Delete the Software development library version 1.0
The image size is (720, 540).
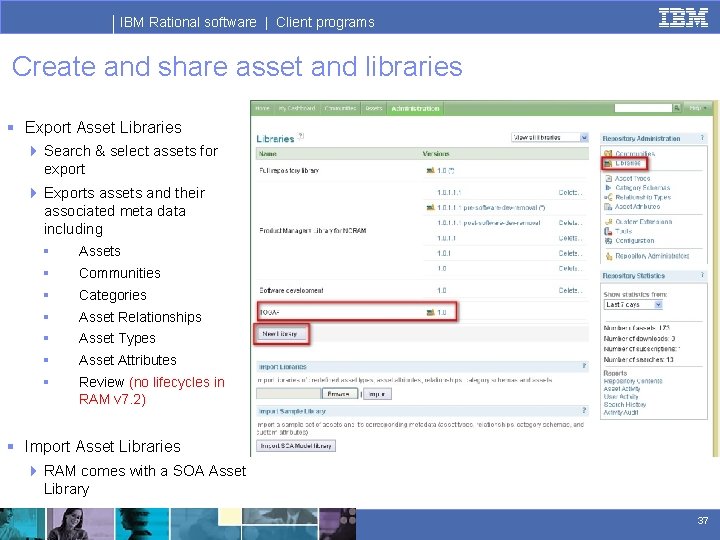pyautogui.click(x=570, y=290)
